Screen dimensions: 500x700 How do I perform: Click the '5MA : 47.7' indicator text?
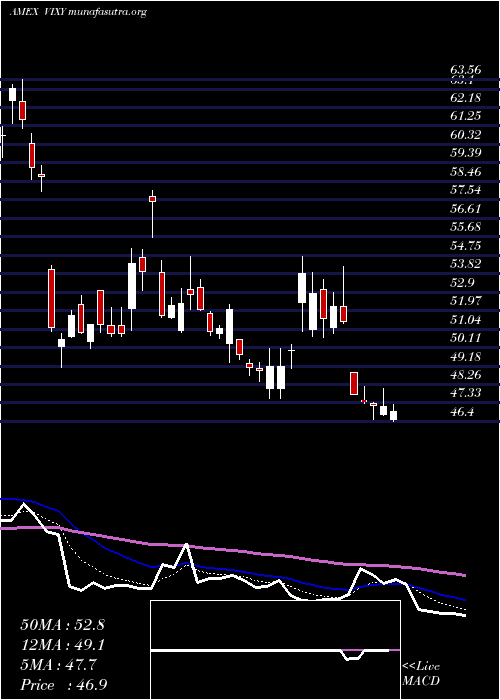tap(58, 665)
